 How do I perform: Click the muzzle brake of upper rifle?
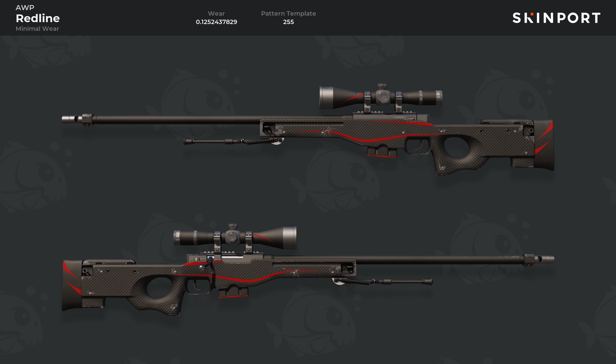coord(77,120)
